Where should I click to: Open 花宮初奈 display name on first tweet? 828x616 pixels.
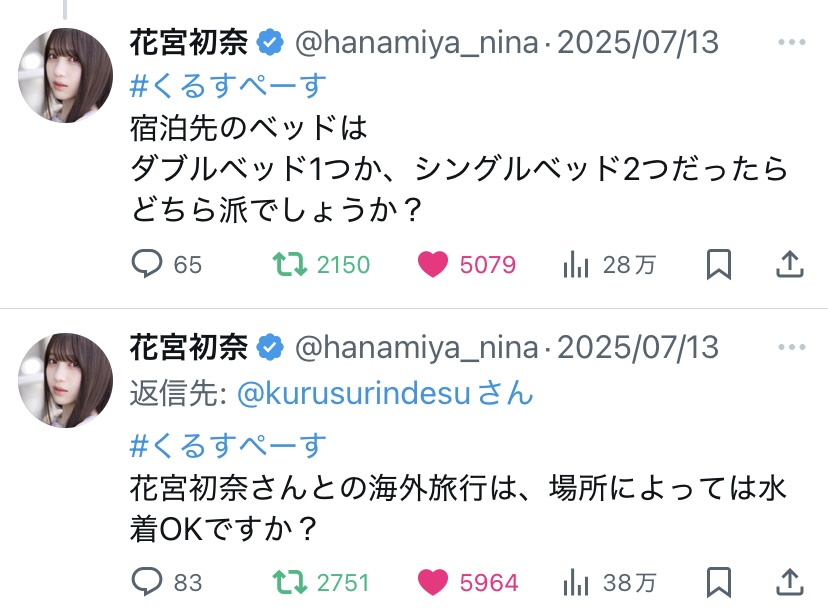click(x=189, y=43)
